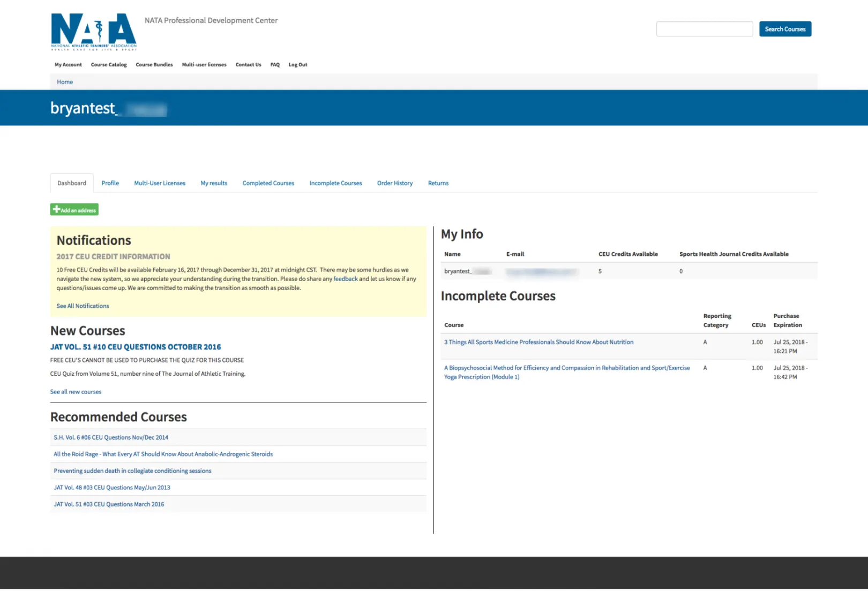Open the Order History tab
This screenshot has width=868, height=598.
(x=395, y=183)
